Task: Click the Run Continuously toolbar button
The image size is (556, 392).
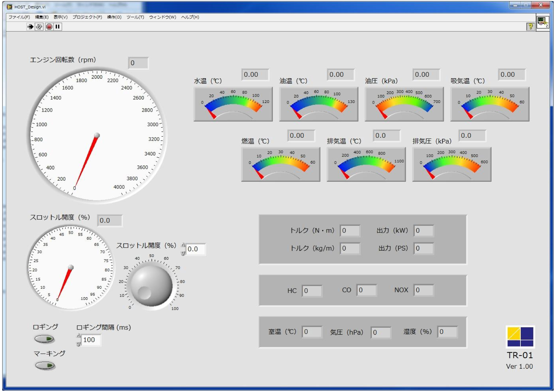Action: coord(39,27)
